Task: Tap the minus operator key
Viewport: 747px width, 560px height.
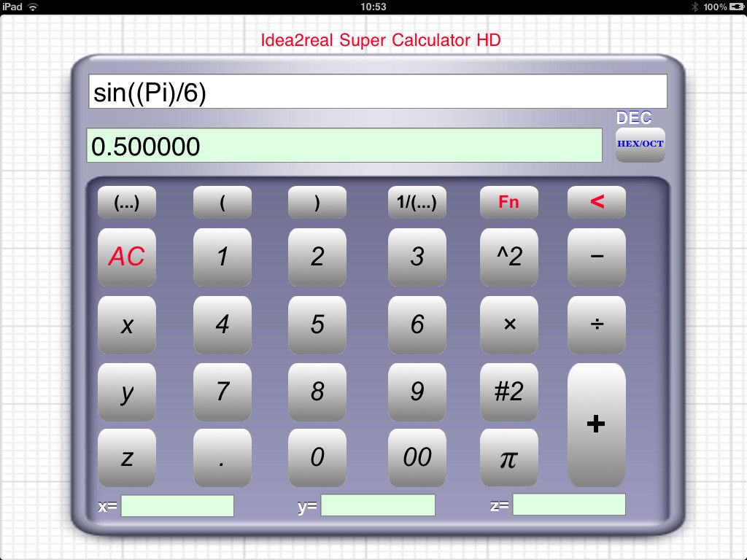Action: (x=597, y=257)
